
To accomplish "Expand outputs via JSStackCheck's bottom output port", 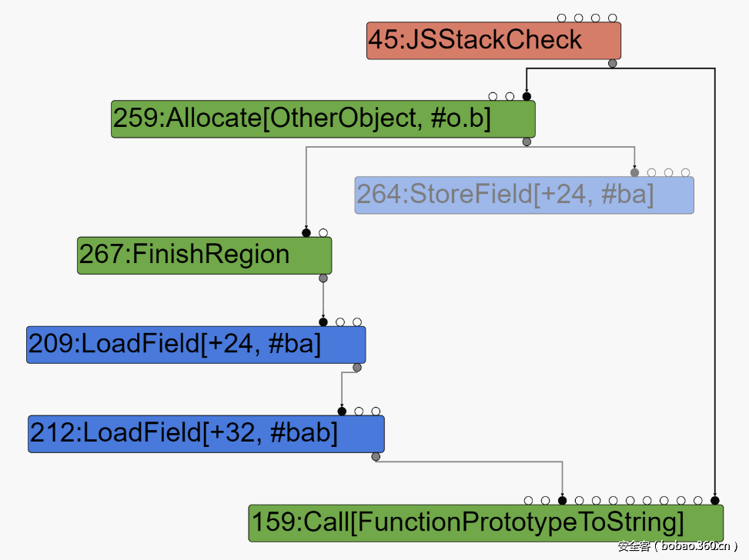I will pos(613,63).
